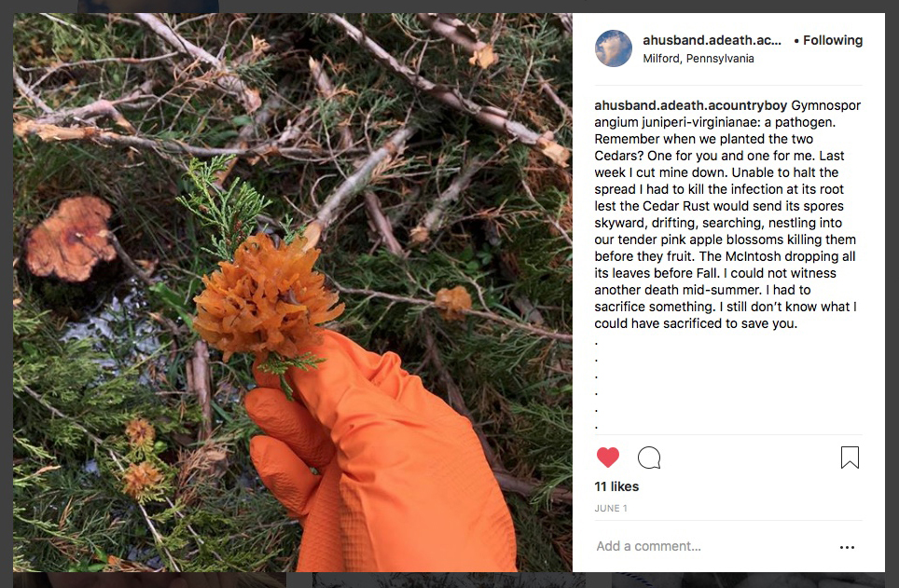Click the sky profile picture avatar

point(614,48)
